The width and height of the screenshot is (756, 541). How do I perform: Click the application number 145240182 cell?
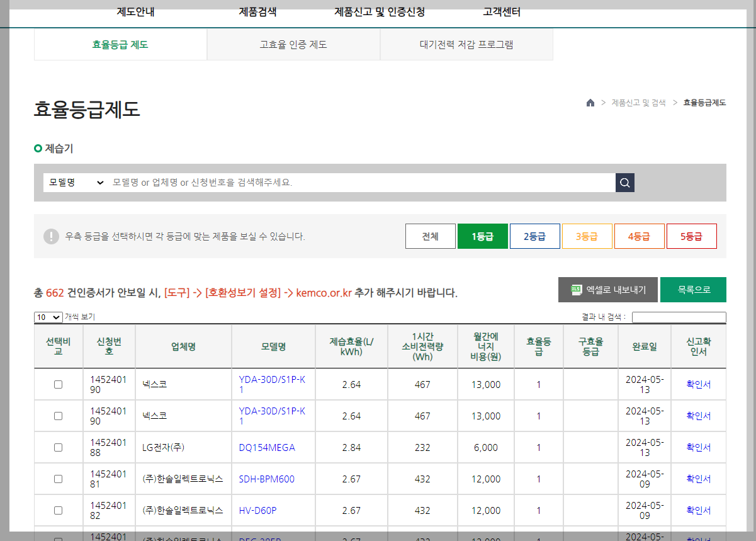(x=109, y=510)
